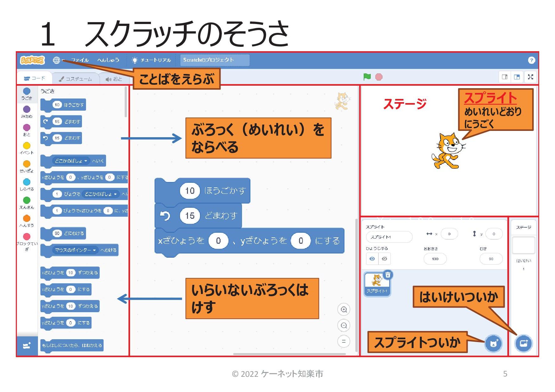This screenshot has width=555, height=392.
Task: Show sprite with the eye icon
Action: click(372, 259)
